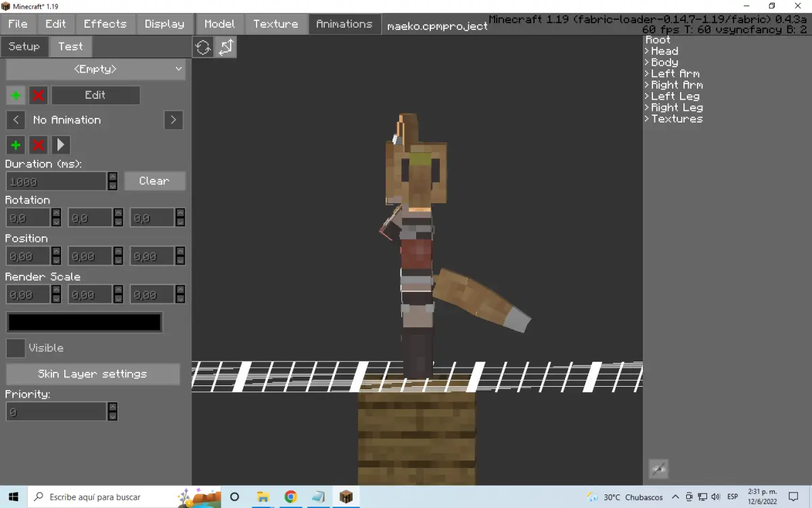Delete the frame with red X icon
Screen dimensions: 812x508
(38, 145)
